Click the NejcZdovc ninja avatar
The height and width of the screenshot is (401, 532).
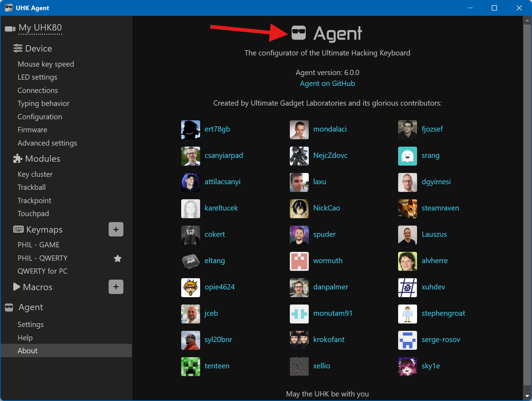coord(299,156)
